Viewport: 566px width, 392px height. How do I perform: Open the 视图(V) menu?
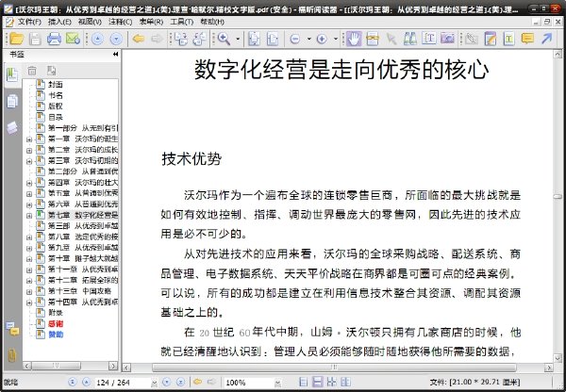(x=90, y=22)
